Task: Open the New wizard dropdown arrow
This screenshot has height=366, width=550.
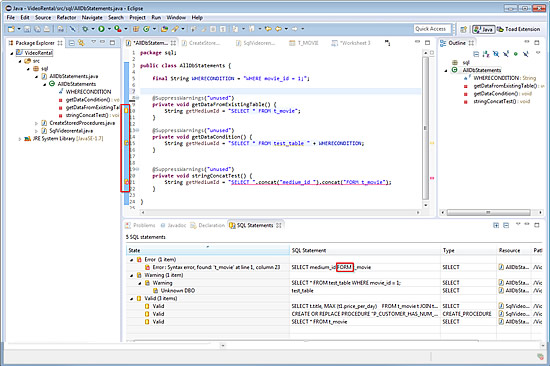Action: [x=19, y=29]
